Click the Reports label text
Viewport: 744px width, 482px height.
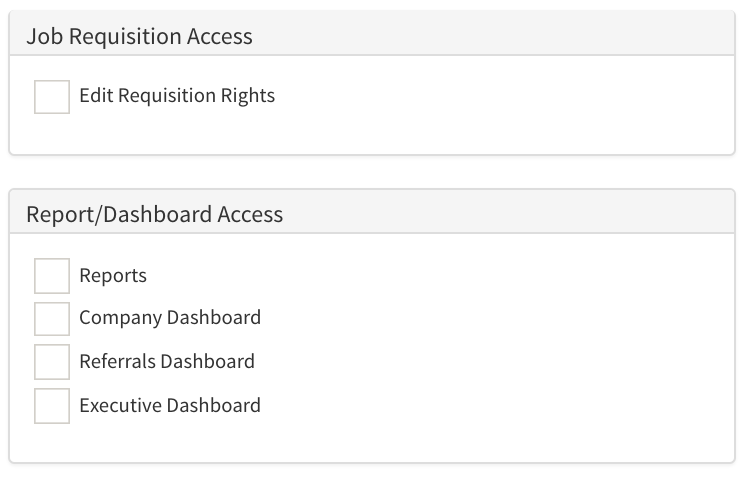[113, 276]
